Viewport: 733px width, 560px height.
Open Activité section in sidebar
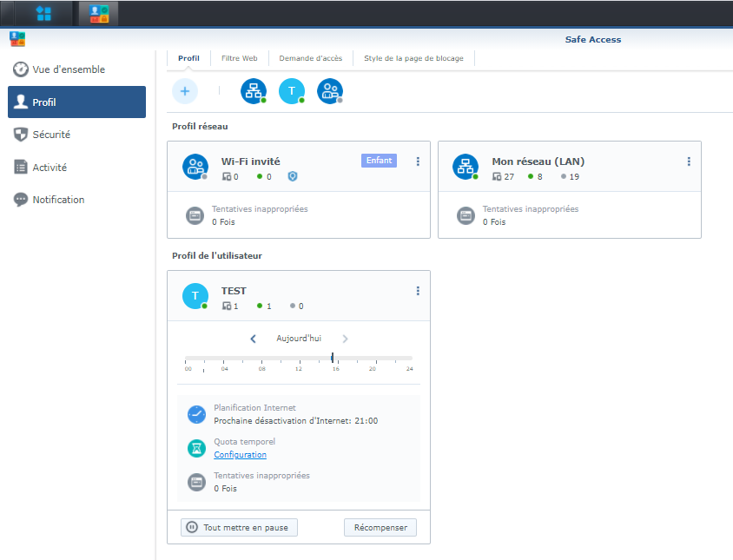(x=76, y=168)
